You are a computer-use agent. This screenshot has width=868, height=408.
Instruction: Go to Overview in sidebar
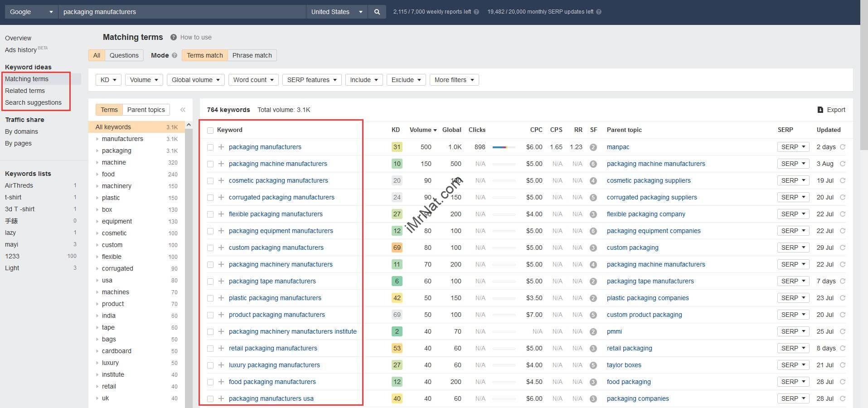pyautogui.click(x=18, y=38)
